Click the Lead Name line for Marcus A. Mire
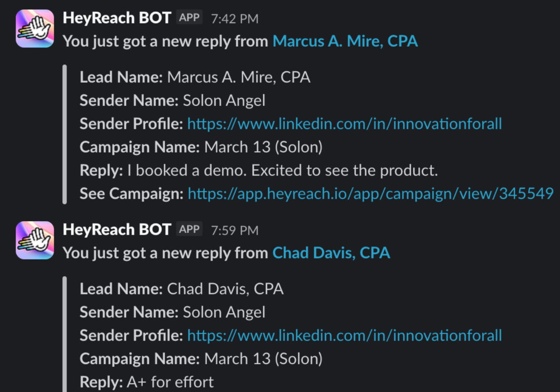The height and width of the screenshot is (392, 560). (195, 77)
